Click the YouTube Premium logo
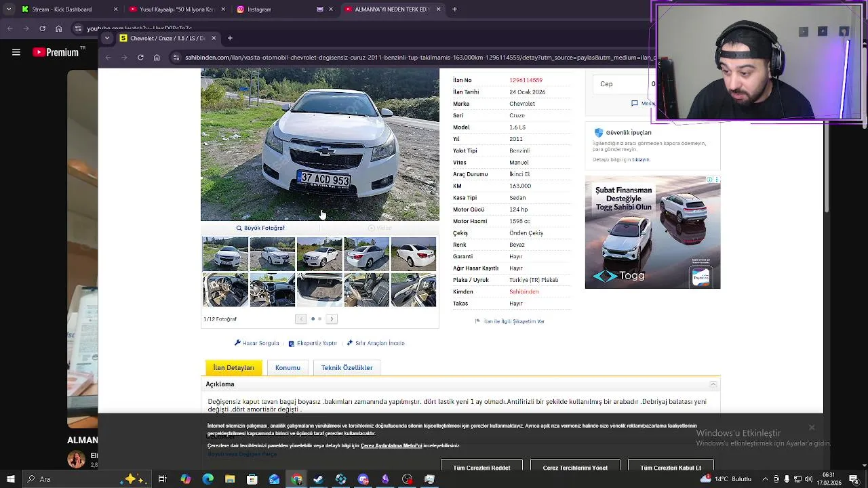Screen dimensions: 868x488 (x=56, y=52)
